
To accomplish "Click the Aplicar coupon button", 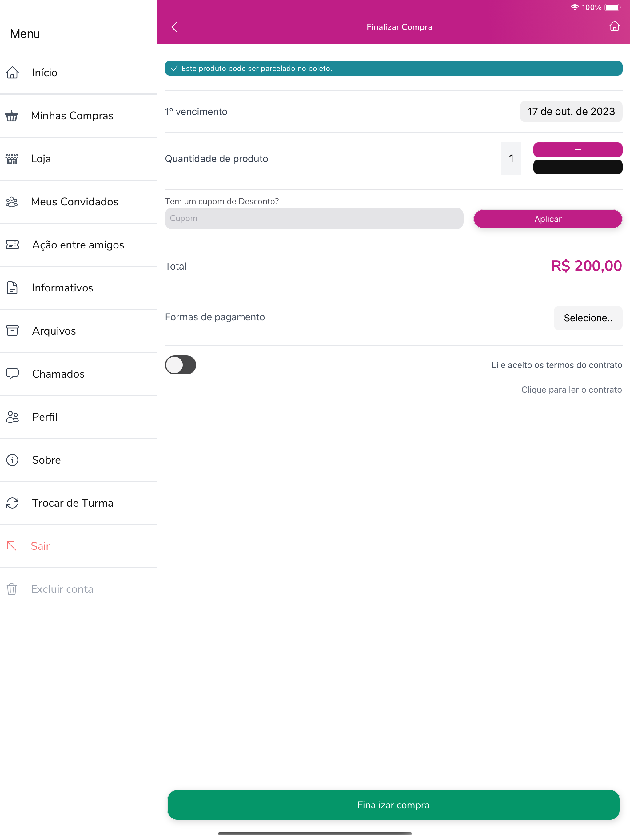I will point(548,219).
